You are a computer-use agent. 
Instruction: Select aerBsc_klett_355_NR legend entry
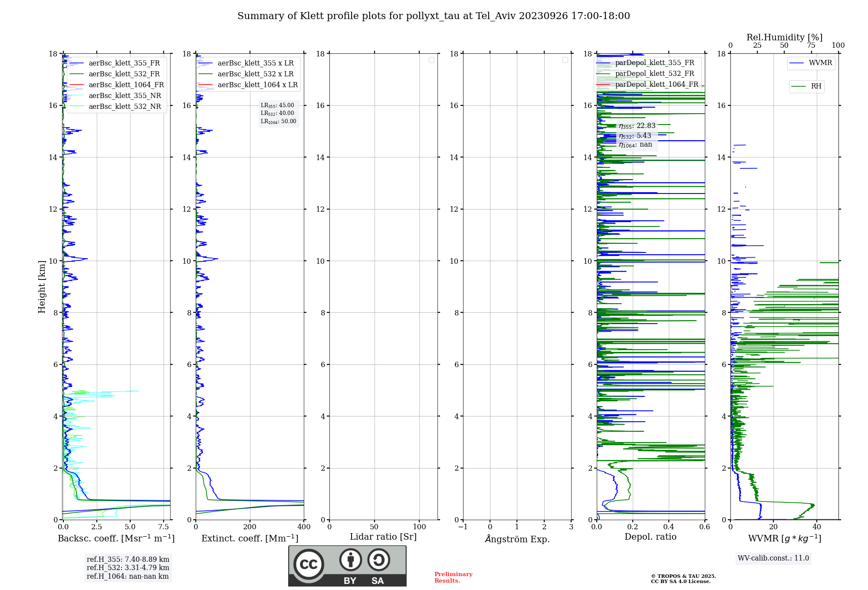(125, 95)
